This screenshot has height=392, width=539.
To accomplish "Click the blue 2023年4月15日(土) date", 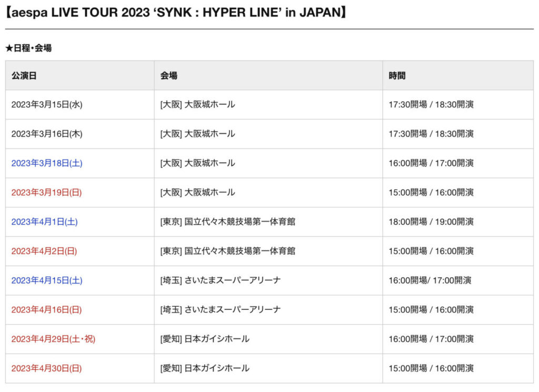I will (47, 280).
